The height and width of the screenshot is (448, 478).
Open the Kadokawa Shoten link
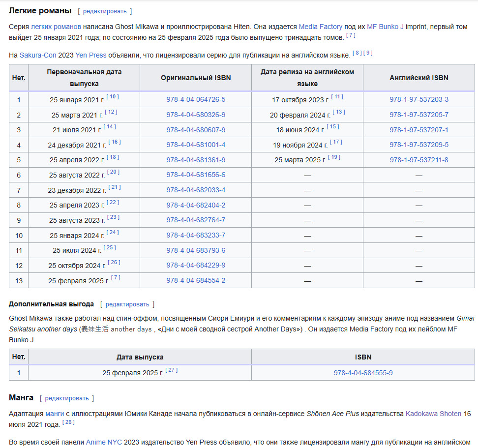click(x=433, y=414)
